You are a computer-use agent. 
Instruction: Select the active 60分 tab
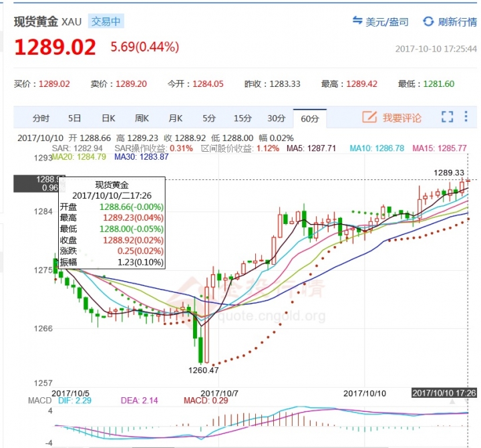point(310,118)
